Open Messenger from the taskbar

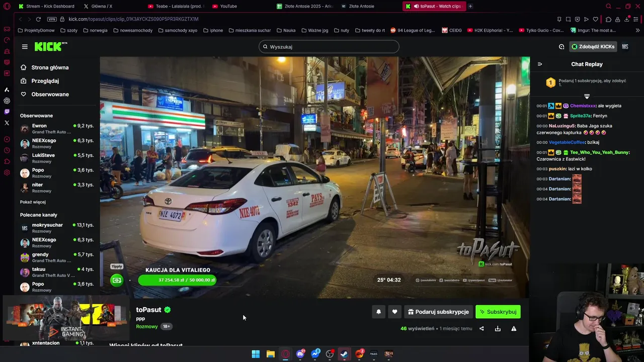point(315,354)
